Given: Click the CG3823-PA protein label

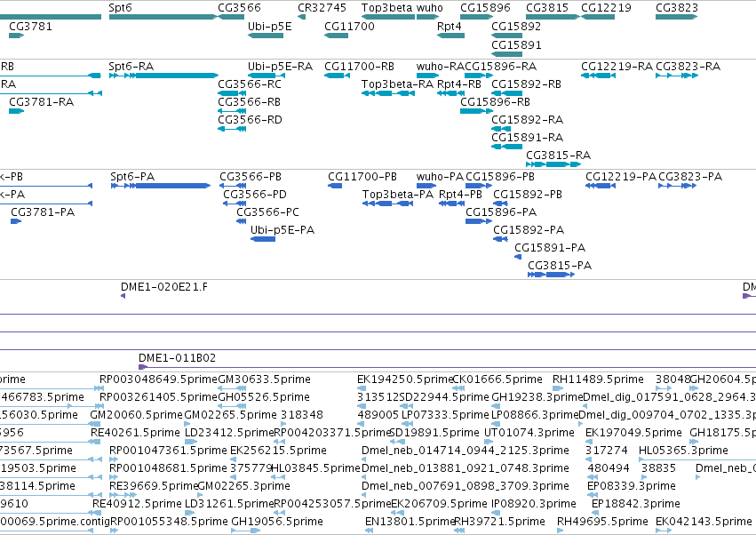Looking at the screenshot, I should [690, 177].
